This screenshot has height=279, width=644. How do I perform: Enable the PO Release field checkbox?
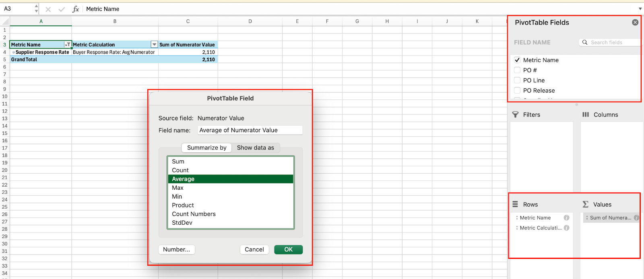(x=517, y=90)
